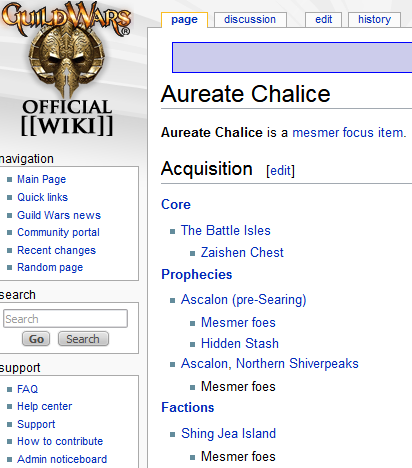Open the edit tab
The width and height of the screenshot is (412, 468).
click(x=323, y=20)
